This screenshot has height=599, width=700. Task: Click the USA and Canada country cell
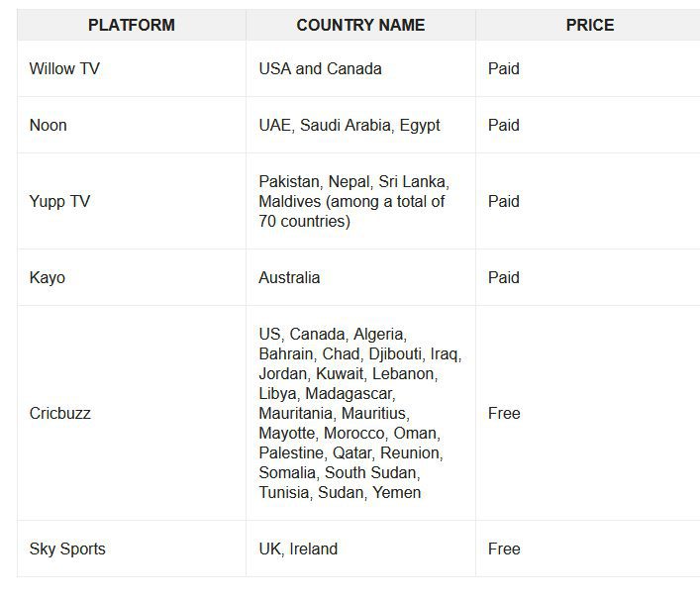point(360,68)
